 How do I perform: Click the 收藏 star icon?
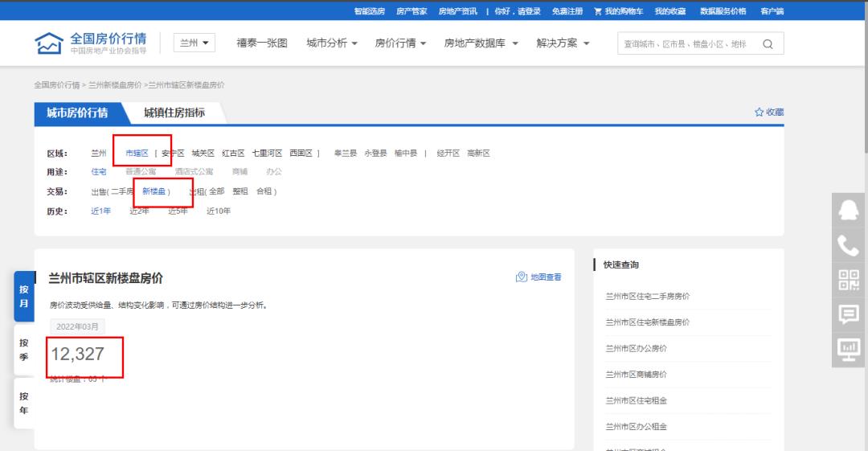(759, 113)
